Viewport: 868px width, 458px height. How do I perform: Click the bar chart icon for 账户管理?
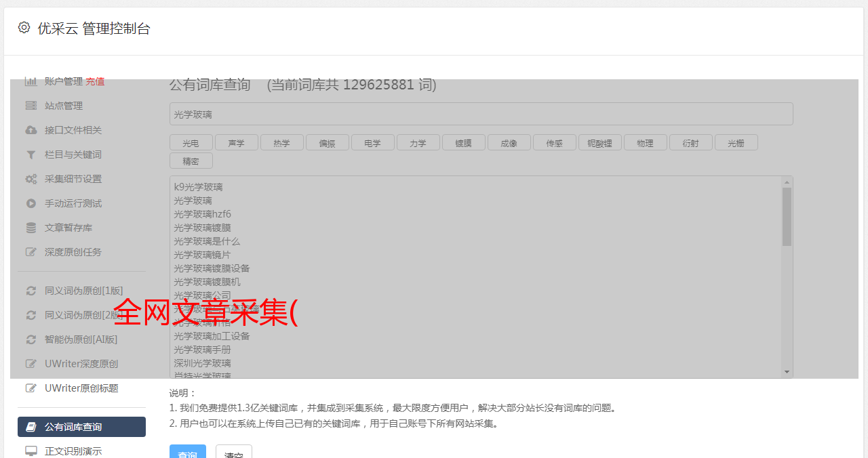pos(31,81)
